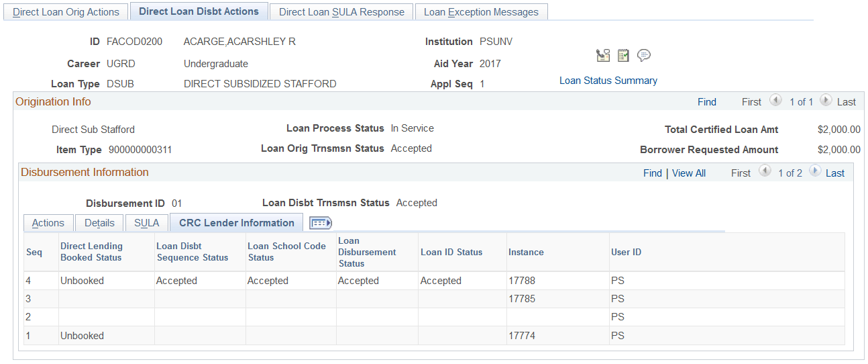Click Item Type value 900000000311
The height and width of the screenshot is (364, 868).
pyautogui.click(x=140, y=150)
